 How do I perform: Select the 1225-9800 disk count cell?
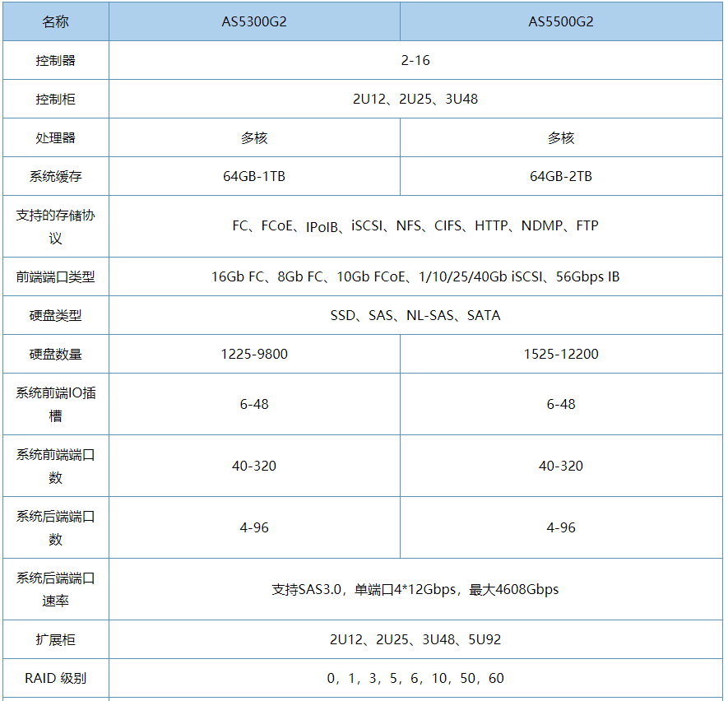(253, 354)
